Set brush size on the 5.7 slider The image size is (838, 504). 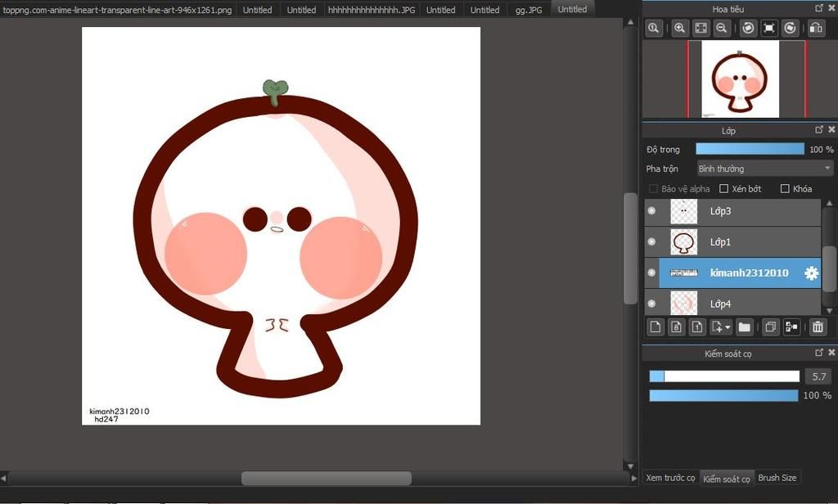pyautogui.click(x=724, y=376)
